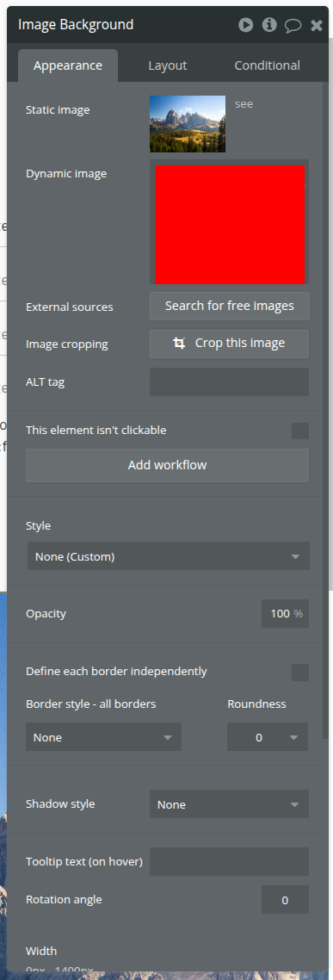The height and width of the screenshot is (980, 333).
Task: Select the Appearance tab
Action: tap(67, 65)
